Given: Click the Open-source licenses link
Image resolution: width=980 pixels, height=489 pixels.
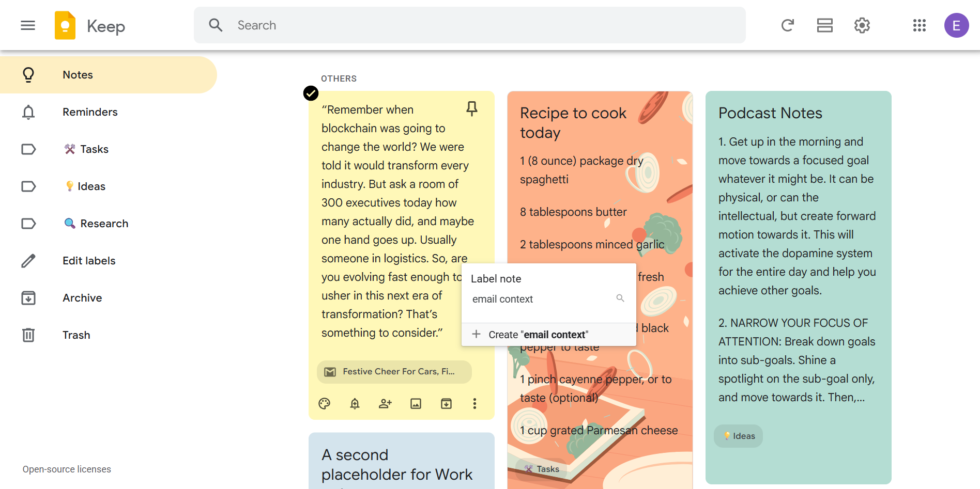Looking at the screenshot, I should pos(67,469).
